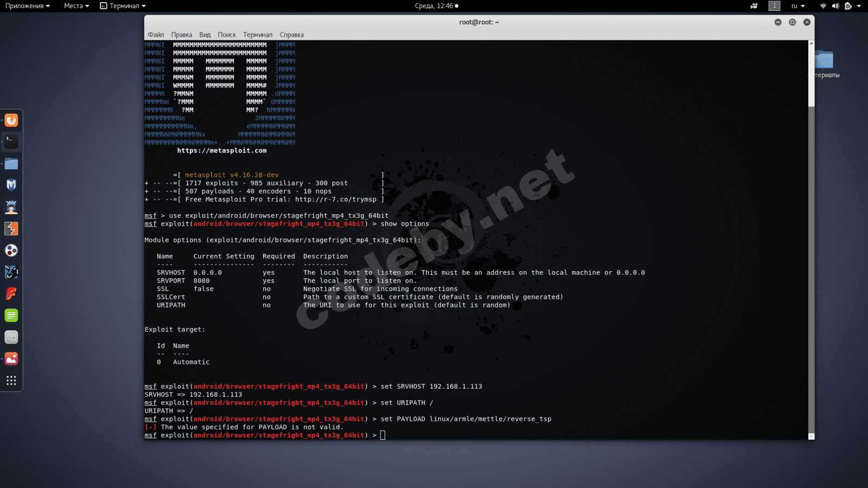Open the ru keyboard layout selector
The image size is (868, 488).
coord(798,6)
